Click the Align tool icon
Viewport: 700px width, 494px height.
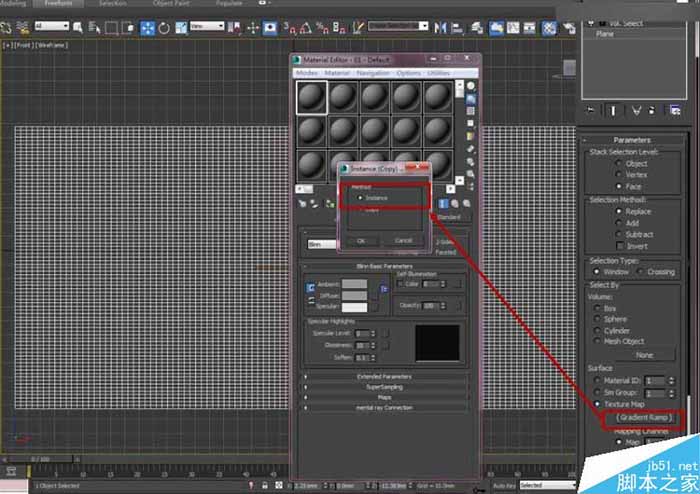point(457,28)
